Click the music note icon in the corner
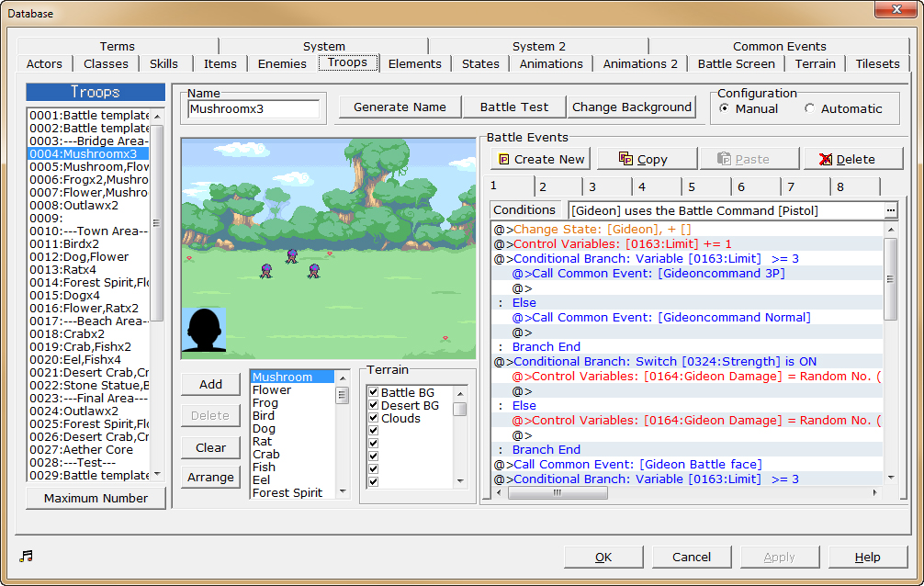The width and height of the screenshot is (924, 586). point(25,555)
